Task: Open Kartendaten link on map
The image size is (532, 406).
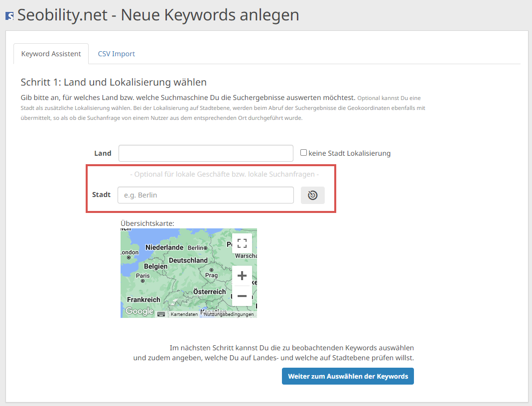Action: tap(184, 314)
